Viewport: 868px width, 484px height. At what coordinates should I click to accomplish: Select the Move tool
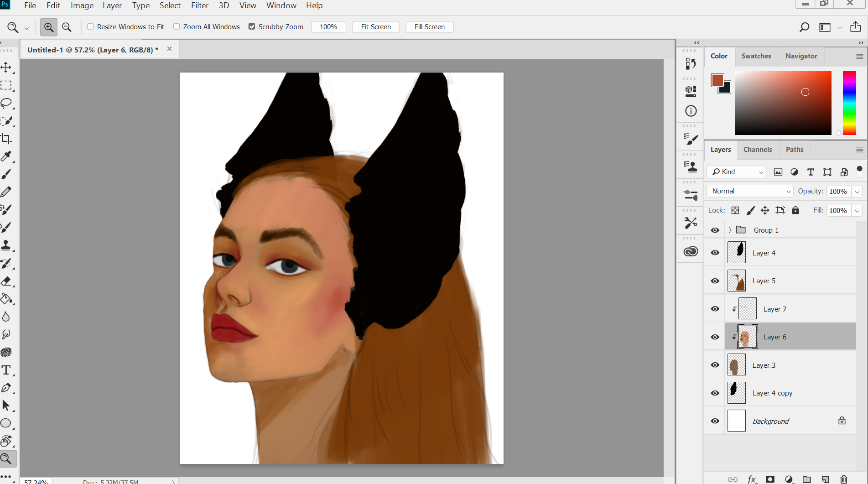(6, 68)
